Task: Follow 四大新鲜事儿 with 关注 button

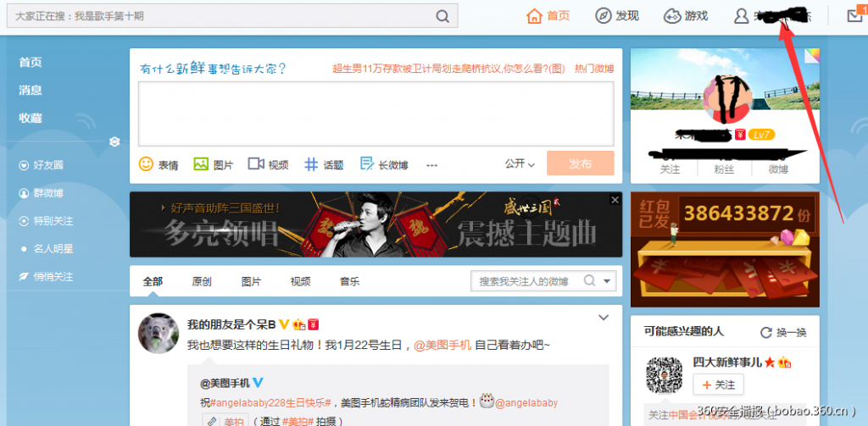Action: [717, 385]
